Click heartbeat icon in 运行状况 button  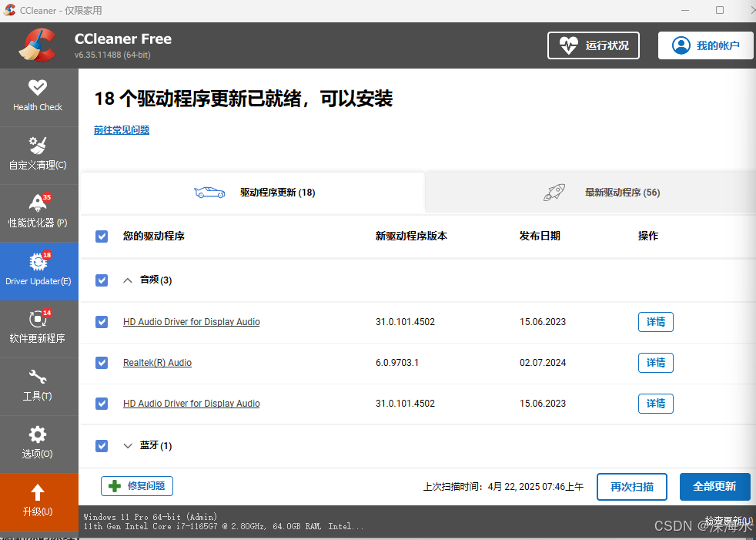pyautogui.click(x=568, y=46)
